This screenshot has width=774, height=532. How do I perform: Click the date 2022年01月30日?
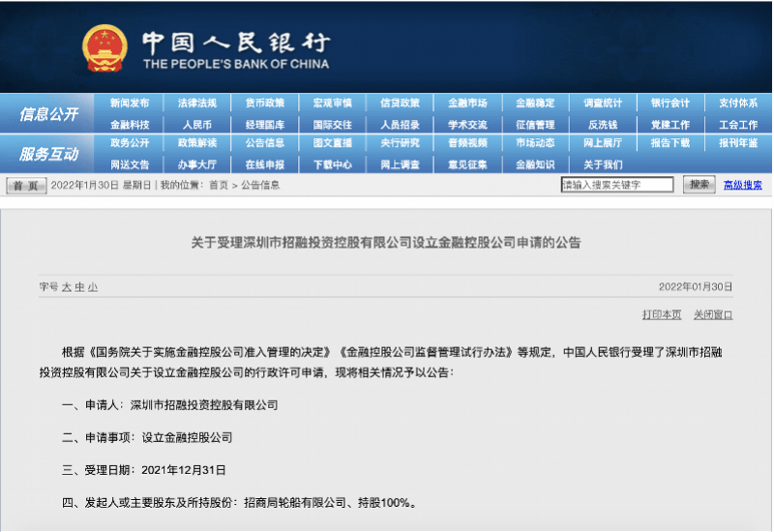(696, 287)
